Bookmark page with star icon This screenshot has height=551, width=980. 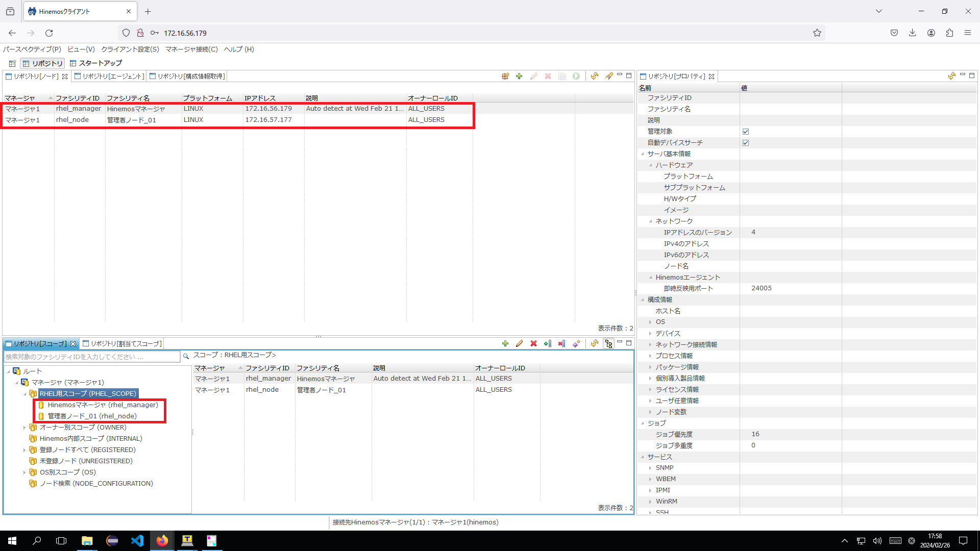coord(817,33)
